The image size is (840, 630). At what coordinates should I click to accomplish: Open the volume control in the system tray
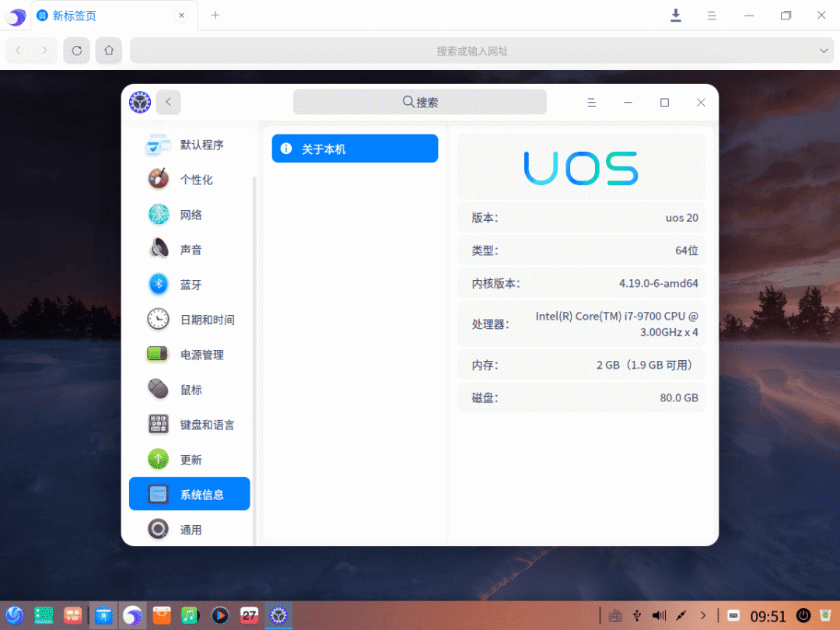(x=657, y=615)
